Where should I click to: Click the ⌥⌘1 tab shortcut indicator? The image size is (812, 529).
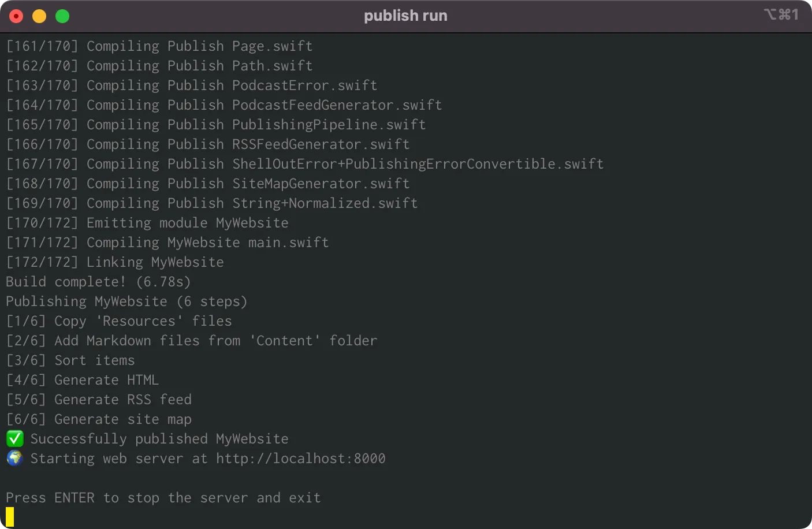pyautogui.click(x=781, y=15)
